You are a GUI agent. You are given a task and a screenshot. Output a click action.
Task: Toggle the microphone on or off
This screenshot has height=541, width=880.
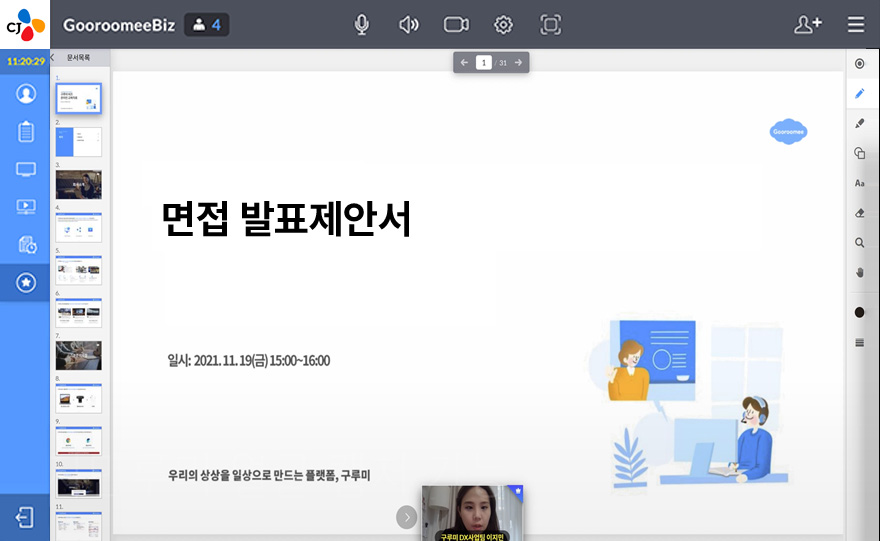click(362, 25)
